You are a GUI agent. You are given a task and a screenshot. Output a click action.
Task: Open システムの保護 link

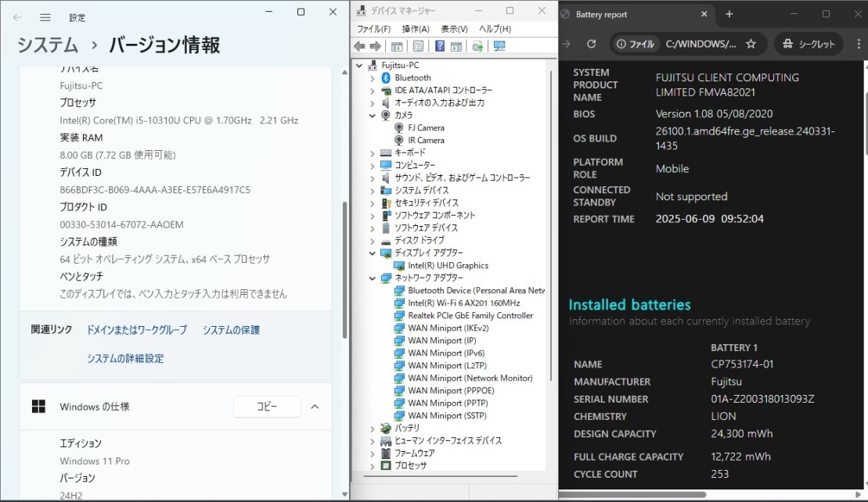click(x=231, y=330)
